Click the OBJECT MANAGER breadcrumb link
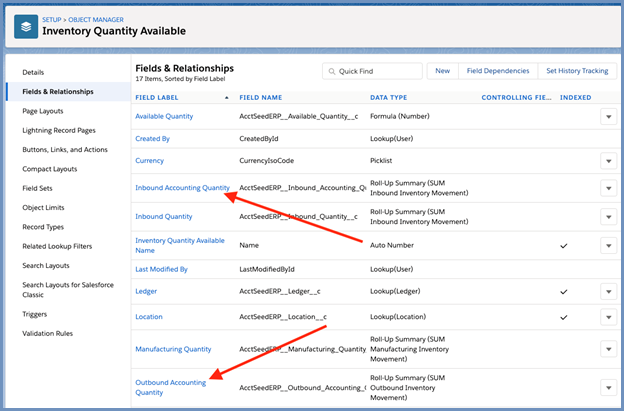The width and height of the screenshot is (624, 411). (96, 19)
